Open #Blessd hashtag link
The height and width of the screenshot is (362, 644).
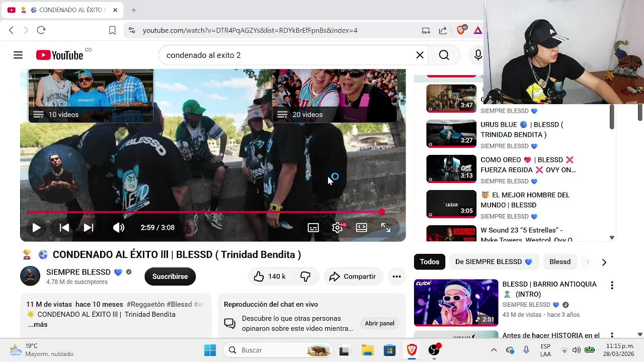point(179,304)
